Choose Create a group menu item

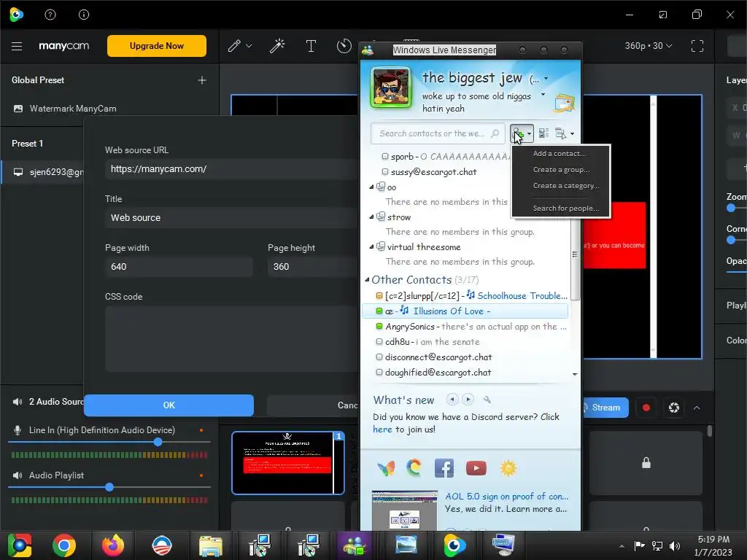pyautogui.click(x=561, y=169)
